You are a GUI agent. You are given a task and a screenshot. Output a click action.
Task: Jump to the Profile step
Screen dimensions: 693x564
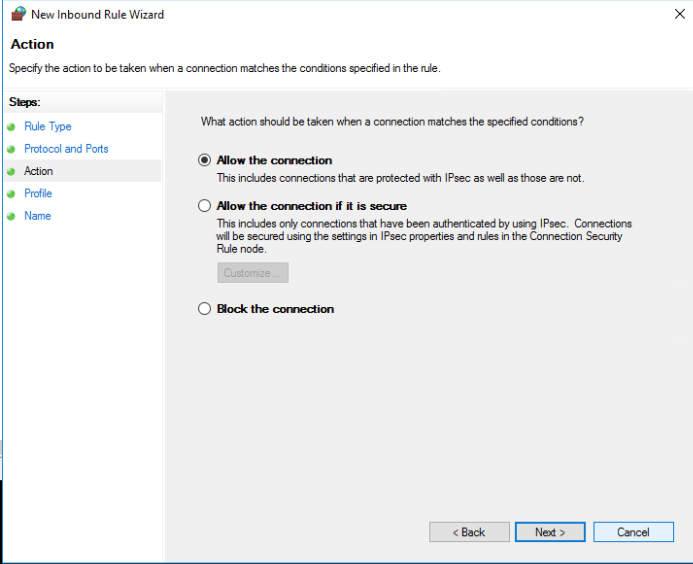(38, 194)
